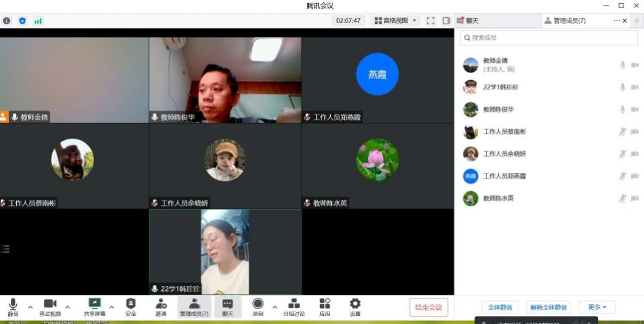Open the security (安全) shield icon

click(x=131, y=303)
